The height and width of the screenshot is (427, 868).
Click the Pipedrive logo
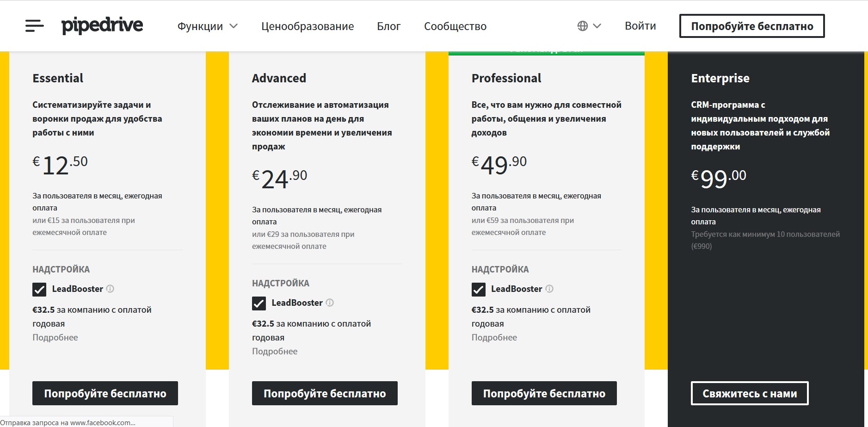[102, 25]
